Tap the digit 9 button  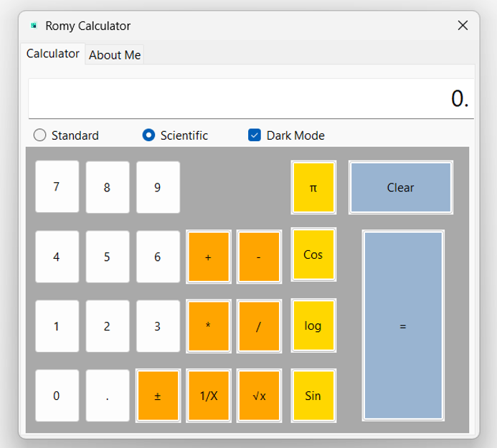point(158,187)
